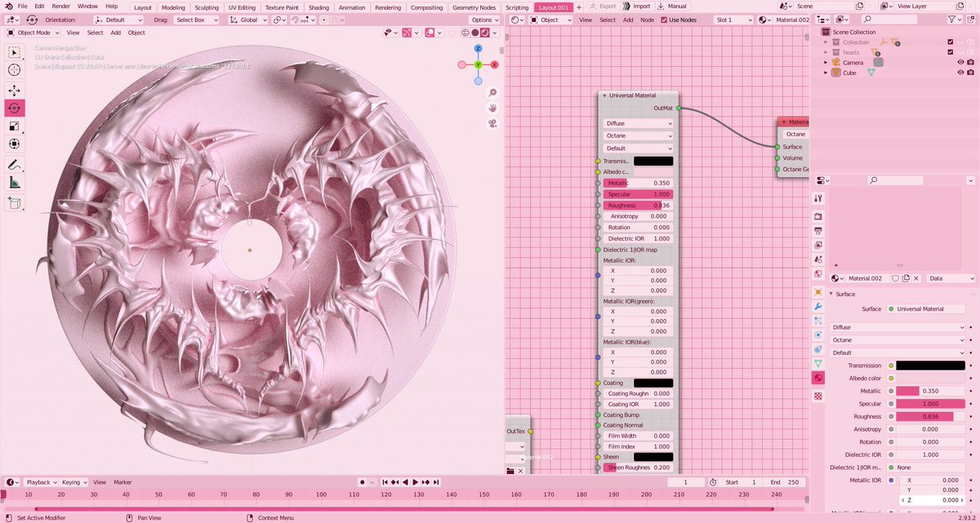Play the animation forward
The height and width of the screenshot is (523, 980).
point(416,482)
